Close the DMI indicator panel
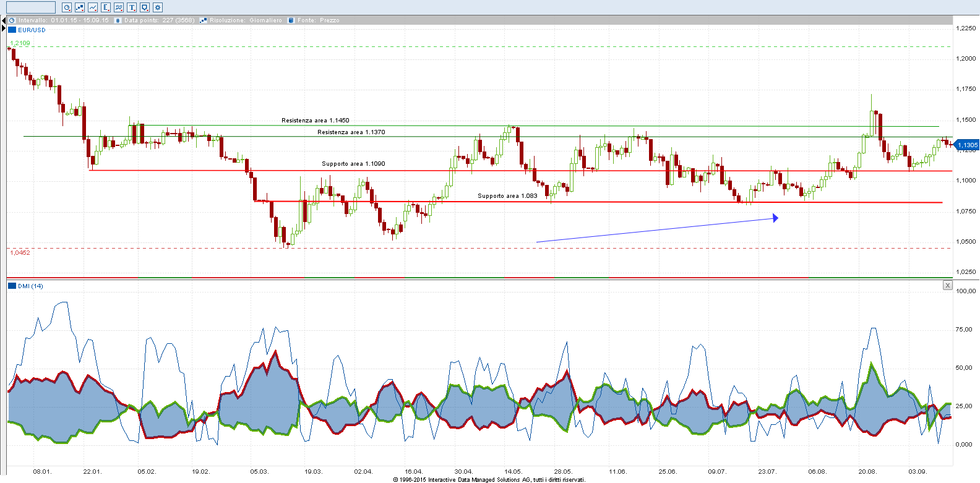The width and height of the screenshot is (980, 483). click(947, 285)
